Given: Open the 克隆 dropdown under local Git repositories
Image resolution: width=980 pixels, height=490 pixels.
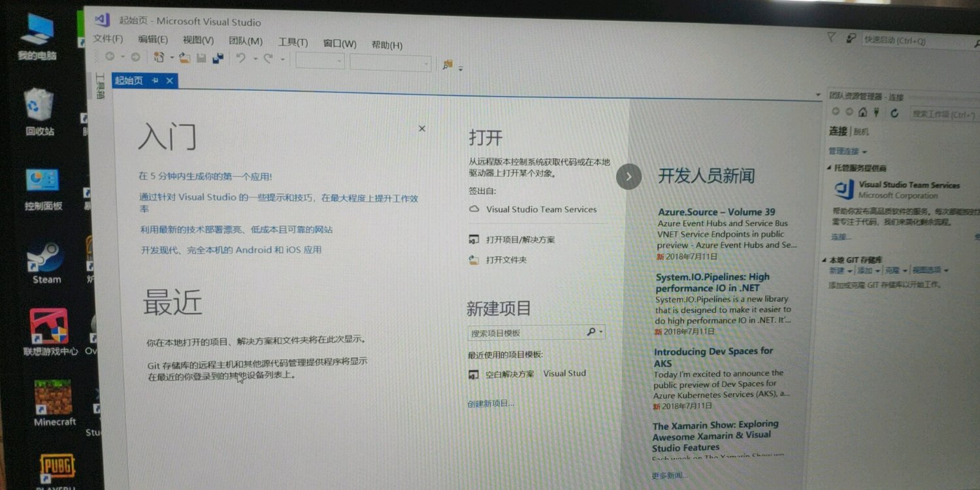Looking at the screenshot, I should click(x=895, y=270).
